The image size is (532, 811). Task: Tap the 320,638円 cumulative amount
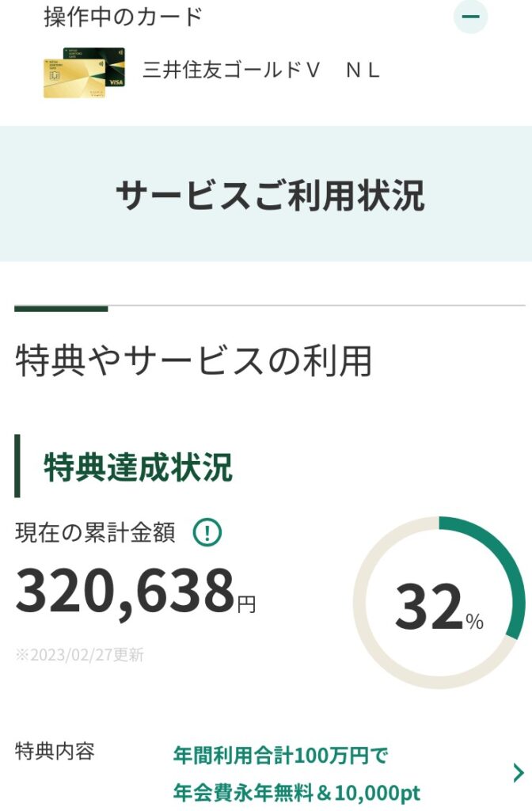pyautogui.click(x=135, y=591)
